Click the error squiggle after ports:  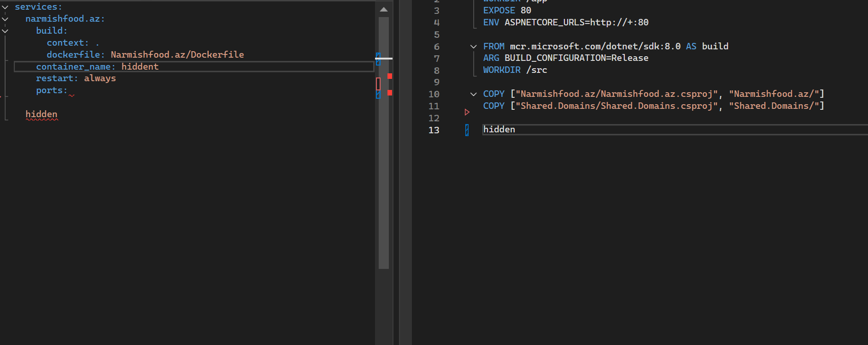point(71,95)
